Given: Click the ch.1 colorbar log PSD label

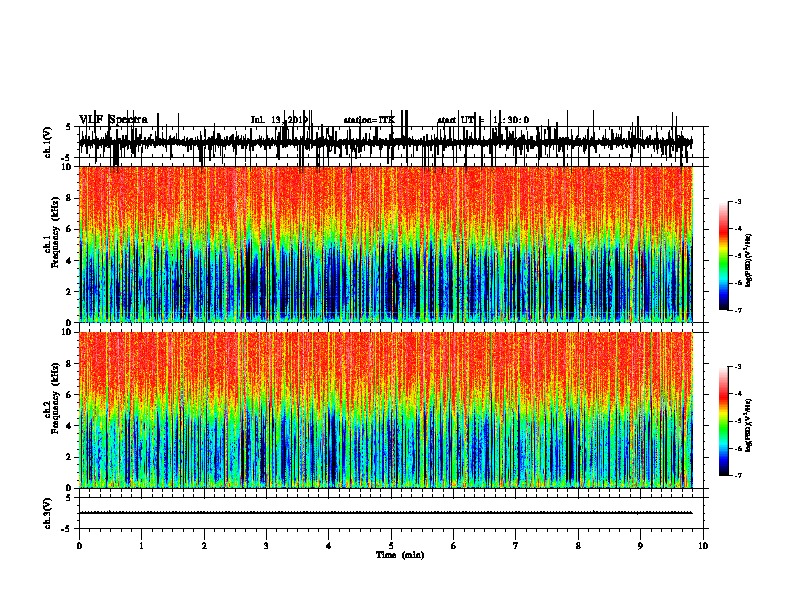Looking at the screenshot, I should tap(748, 260).
